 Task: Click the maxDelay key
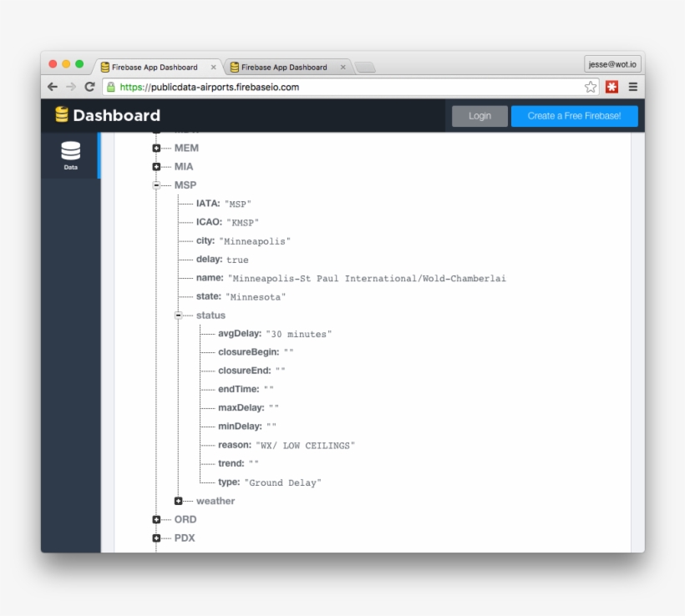pyautogui.click(x=241, y=408)
